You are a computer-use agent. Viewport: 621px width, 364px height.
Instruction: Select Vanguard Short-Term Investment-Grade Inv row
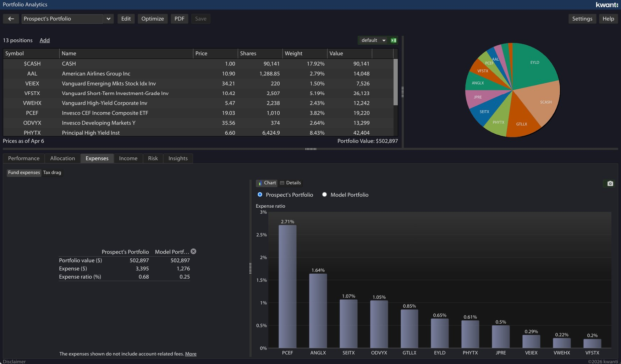pos(198,93)
